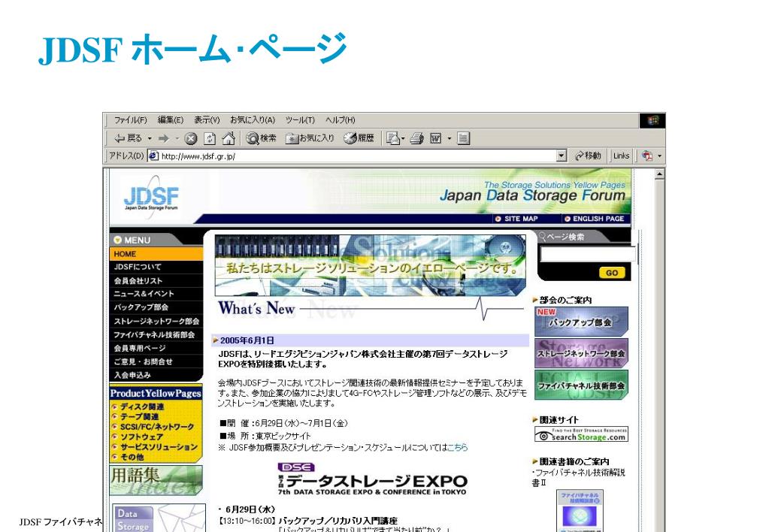This screenshot has height=532, width=769.
Task: Open SCSI/FC/ネットワーク in Product Yellow Pages
Action: 157,427
